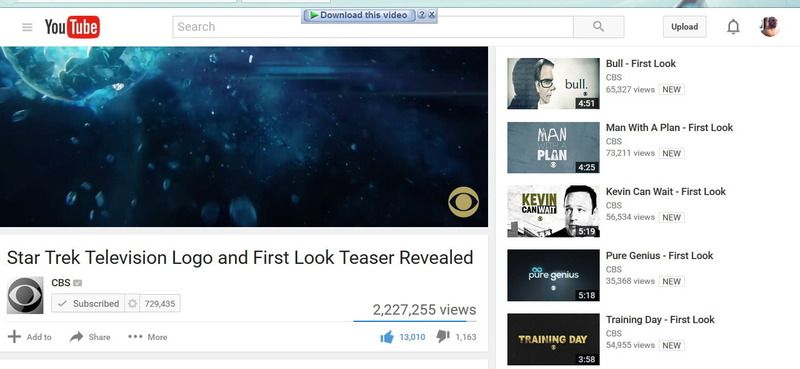The width and height of the screenshot is (800, 369).
Task: Open the YouTube hamburger guide menu
Action: coord(27,27)
